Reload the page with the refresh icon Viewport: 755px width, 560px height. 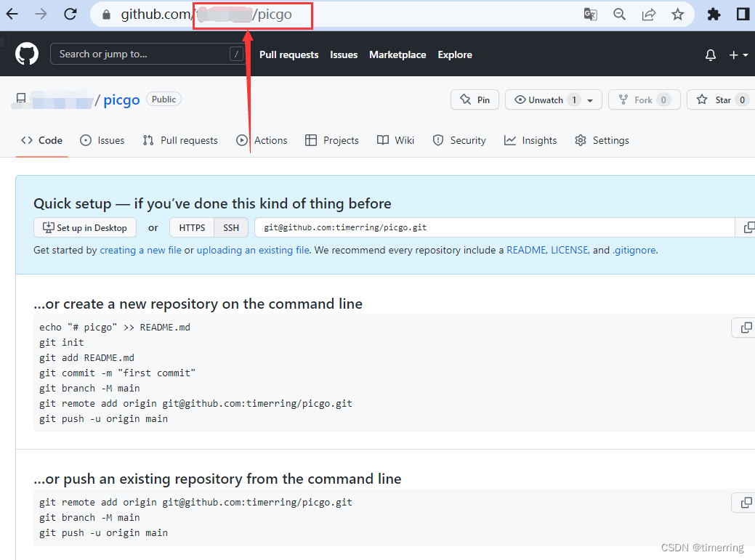click(70, 14)
